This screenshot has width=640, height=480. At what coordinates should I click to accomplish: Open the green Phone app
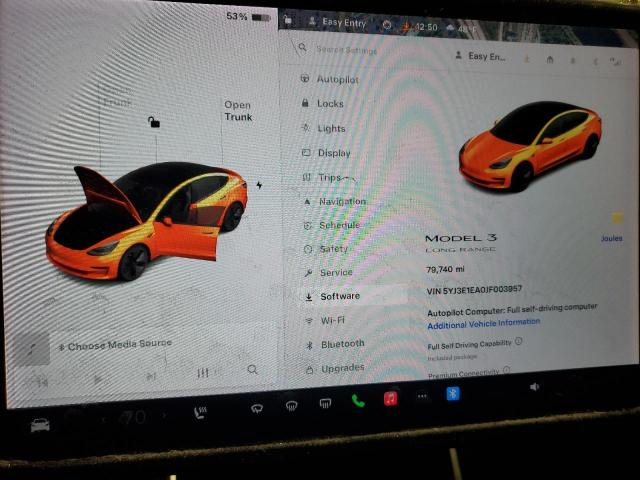coord(358,401)
